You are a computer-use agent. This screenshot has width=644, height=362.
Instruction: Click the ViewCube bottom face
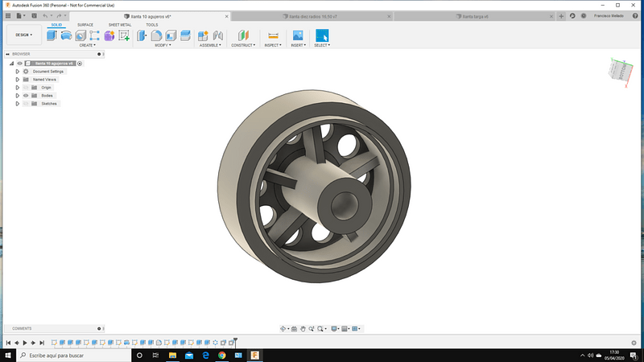[622, 70]
